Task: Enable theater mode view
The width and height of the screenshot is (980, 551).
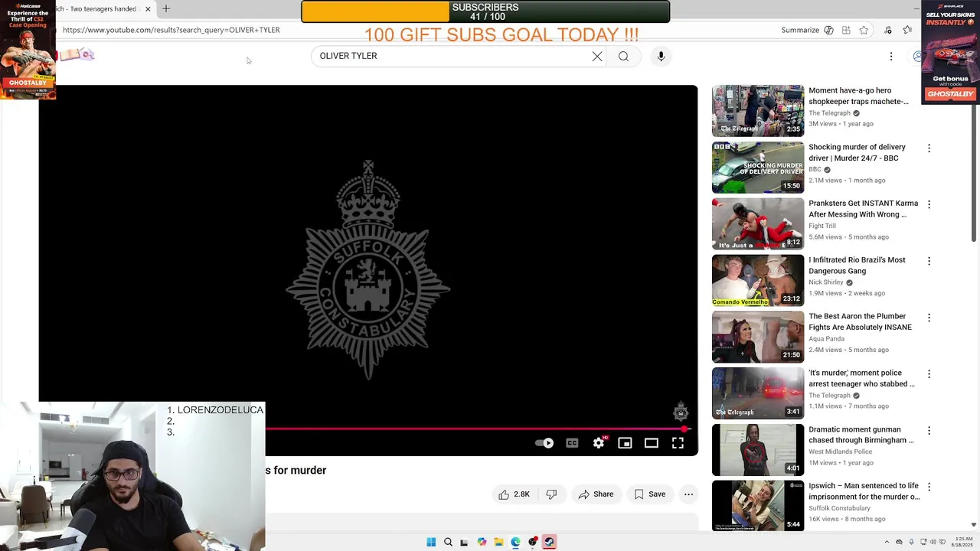Action: tap(652, 443)
